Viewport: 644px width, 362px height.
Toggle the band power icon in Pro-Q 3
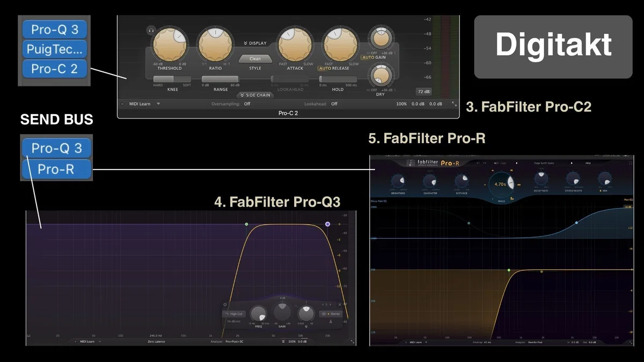click(225, 305)
